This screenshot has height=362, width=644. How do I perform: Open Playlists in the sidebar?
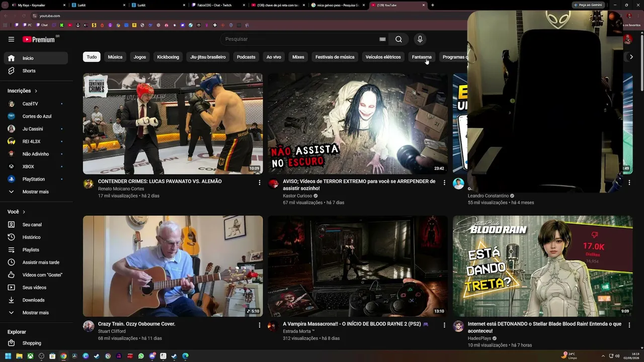coord(36,250)
